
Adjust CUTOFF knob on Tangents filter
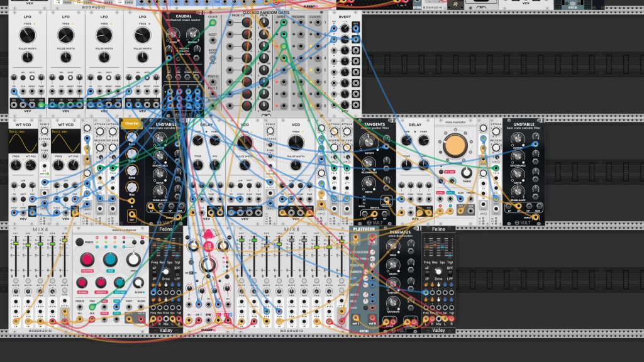(x=368, y=143)
